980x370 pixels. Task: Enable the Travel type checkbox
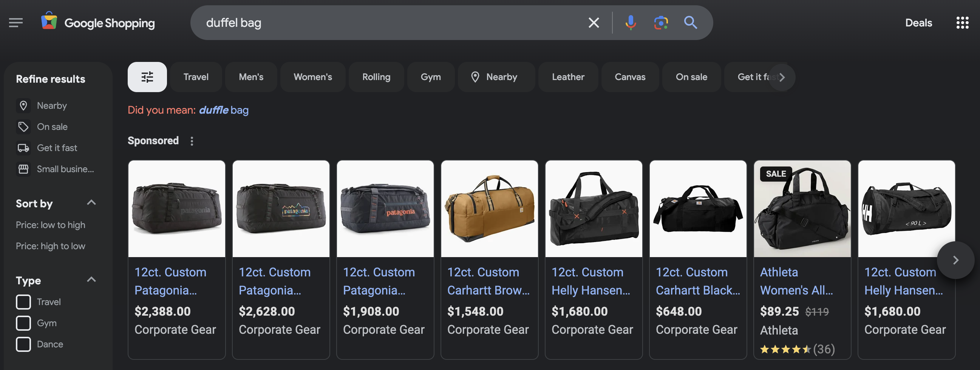[x=23, y=302]
